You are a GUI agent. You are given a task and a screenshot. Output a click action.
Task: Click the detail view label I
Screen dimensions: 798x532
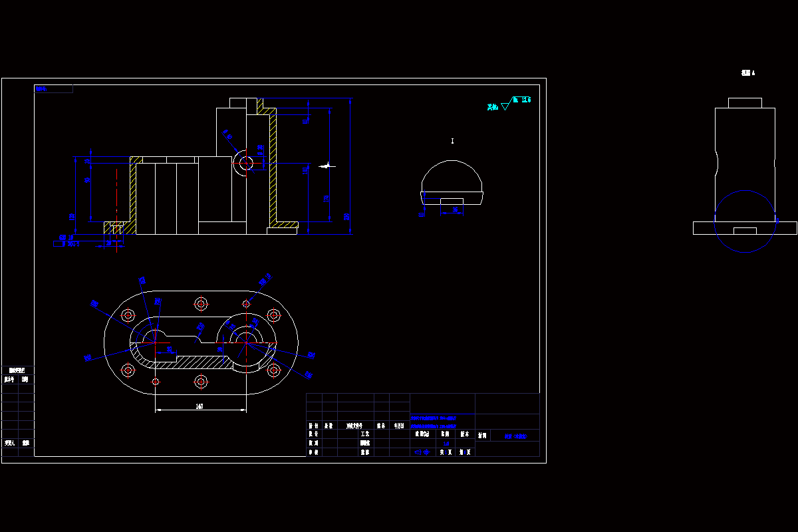click(452, 141)
